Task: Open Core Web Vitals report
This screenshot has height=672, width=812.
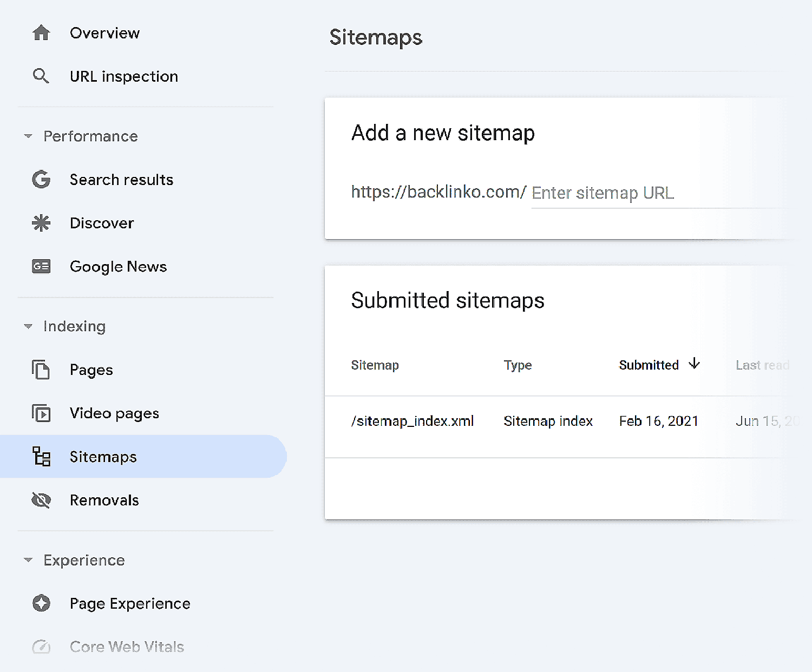Action: tap(143, 647)
